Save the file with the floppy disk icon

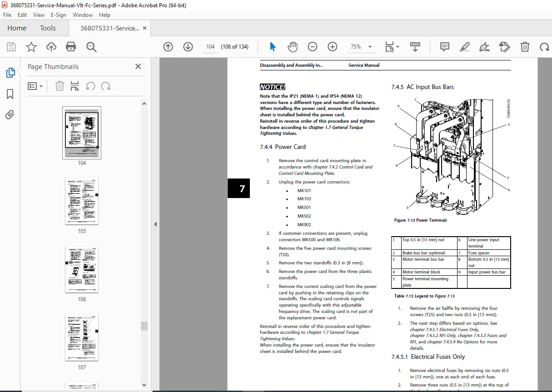[11, 47]
